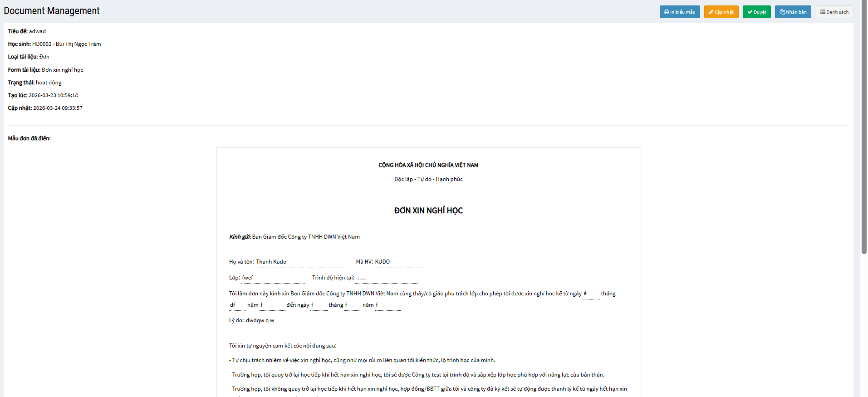Select the Mã HV field with KUDO
This screenshot has width=868, height=397.
[x=399, y=262]
